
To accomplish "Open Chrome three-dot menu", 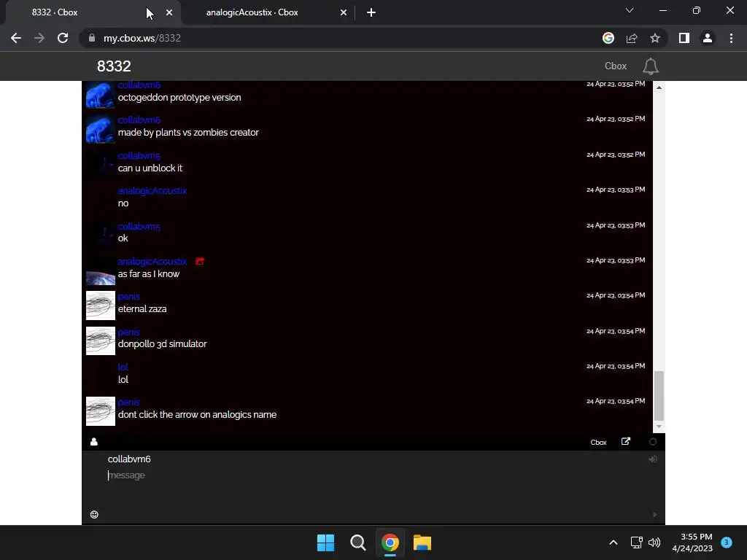I will click(731, 38).
